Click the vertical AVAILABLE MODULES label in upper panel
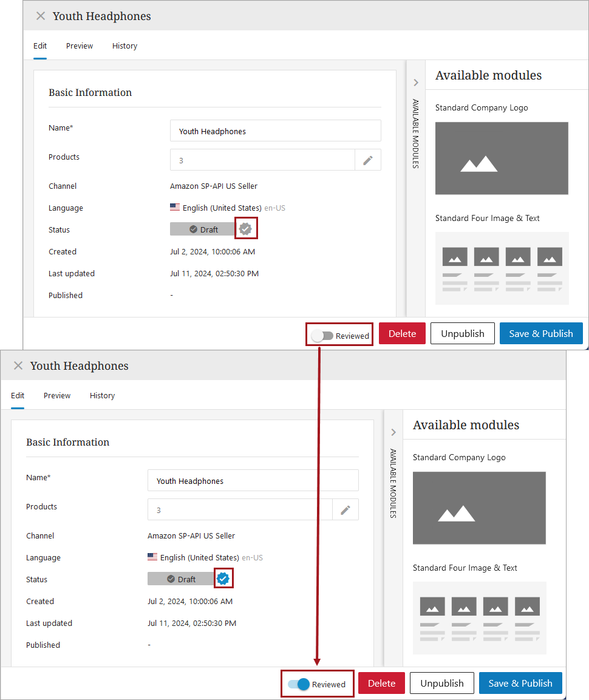The width and height of the screenshot is (589, 700). coord(415,134)
